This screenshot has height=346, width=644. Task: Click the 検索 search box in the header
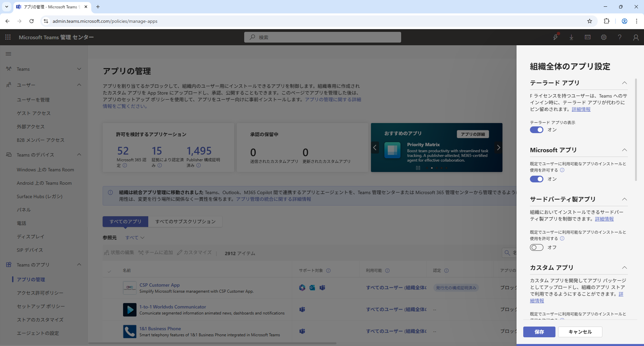point(323,37)
